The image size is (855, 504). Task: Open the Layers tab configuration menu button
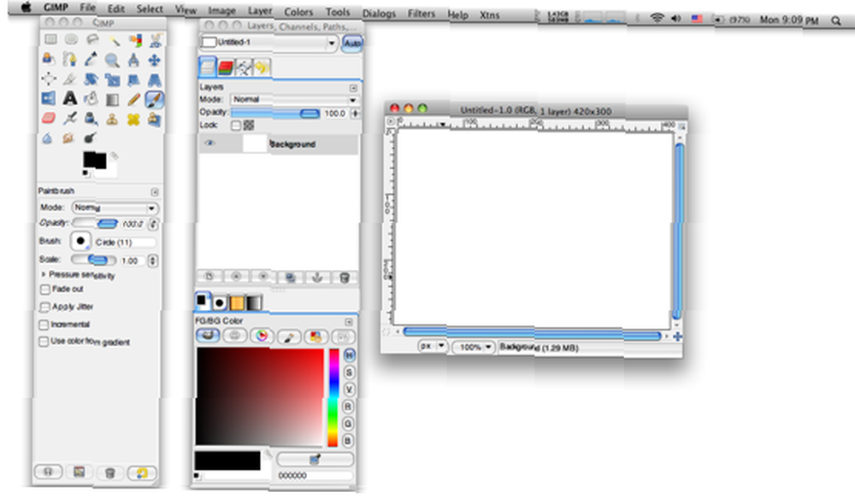(x=353, y=88)
